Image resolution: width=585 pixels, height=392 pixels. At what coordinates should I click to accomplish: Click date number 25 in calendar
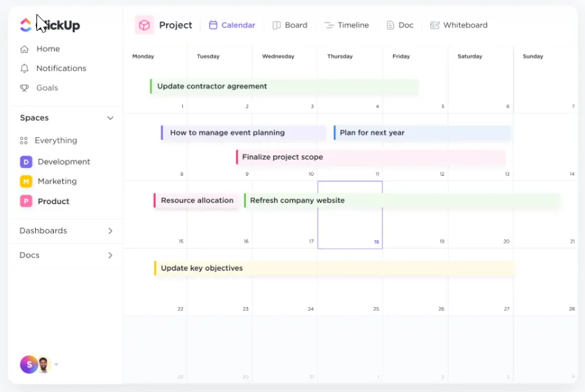376,309
